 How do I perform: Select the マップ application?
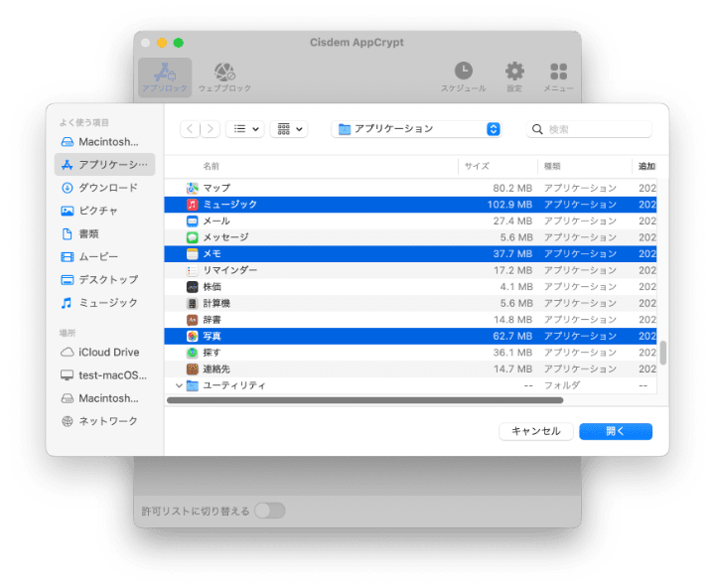(x=216, y=188)
